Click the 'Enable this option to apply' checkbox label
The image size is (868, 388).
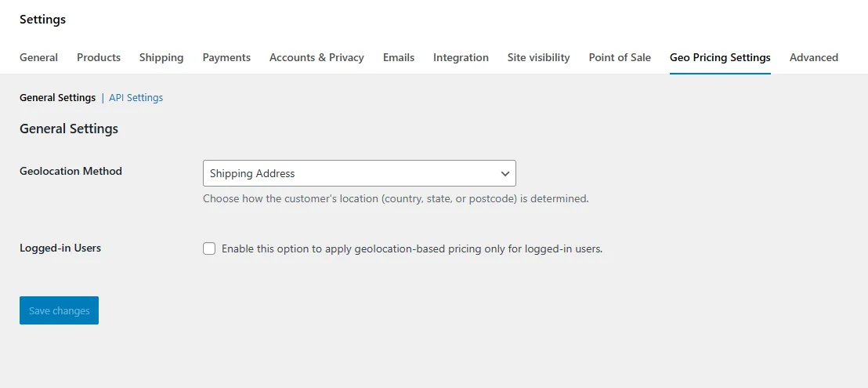click(x=412, y=249)
